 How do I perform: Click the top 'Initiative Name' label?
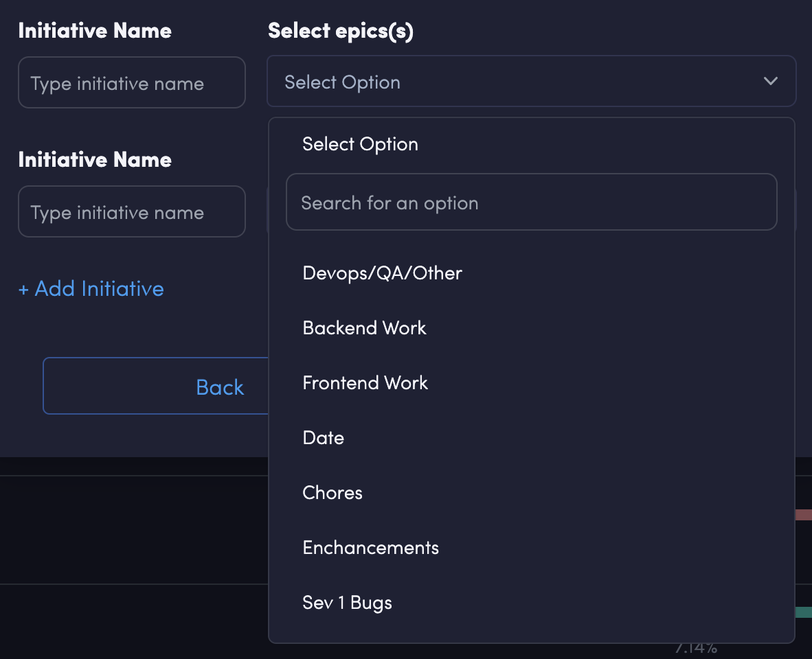point(95,31)
